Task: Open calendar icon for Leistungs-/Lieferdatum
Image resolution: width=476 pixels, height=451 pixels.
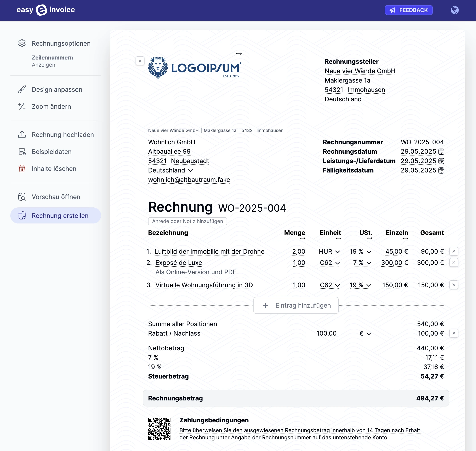Action: click(441, 161)
